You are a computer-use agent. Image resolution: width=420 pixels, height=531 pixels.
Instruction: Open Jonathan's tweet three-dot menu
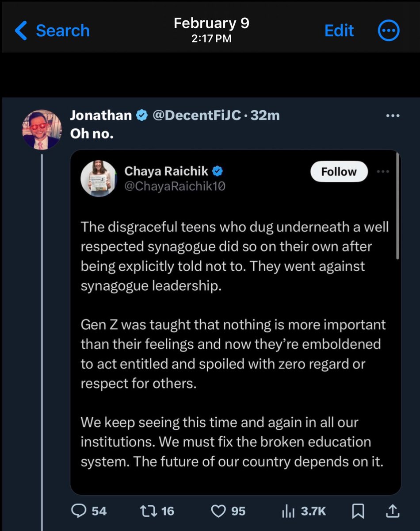[393, 116]
